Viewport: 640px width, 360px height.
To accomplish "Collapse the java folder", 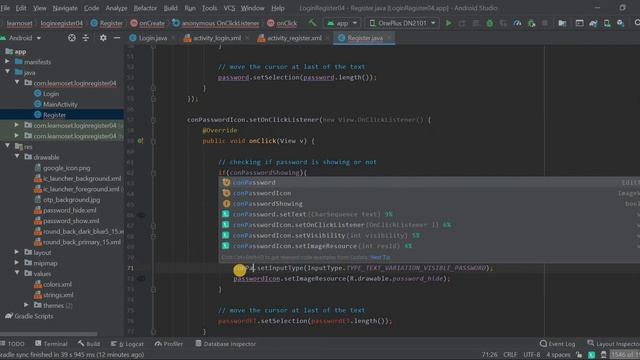I will [7, 72].
